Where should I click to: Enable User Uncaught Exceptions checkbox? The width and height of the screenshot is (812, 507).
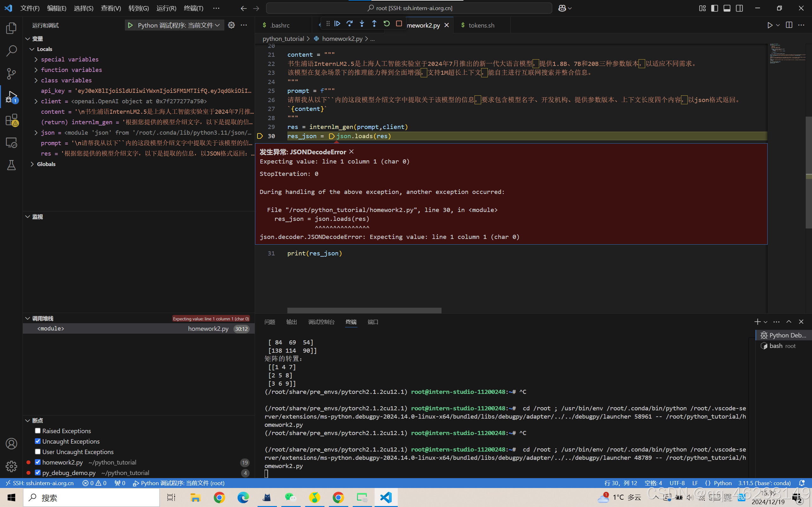coord(37,452)
